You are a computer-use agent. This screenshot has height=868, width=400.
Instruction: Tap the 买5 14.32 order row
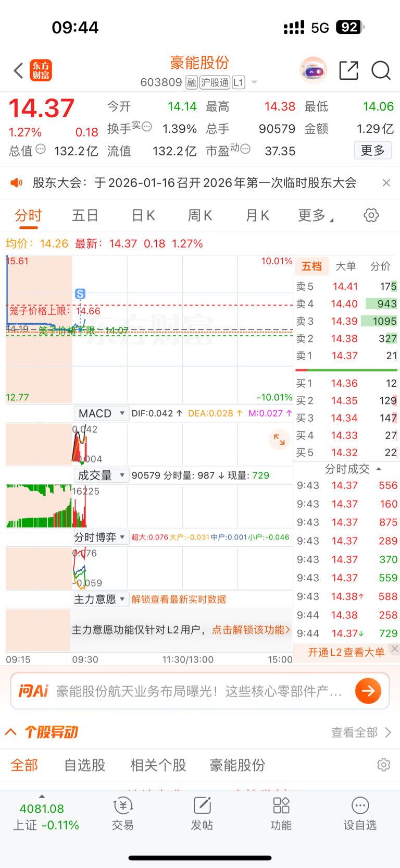pyautogui.click(x=346, y=453)
